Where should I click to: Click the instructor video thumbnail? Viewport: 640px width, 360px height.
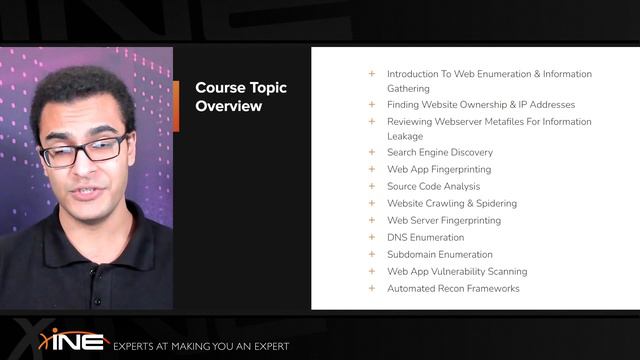[x=87, y=178]
